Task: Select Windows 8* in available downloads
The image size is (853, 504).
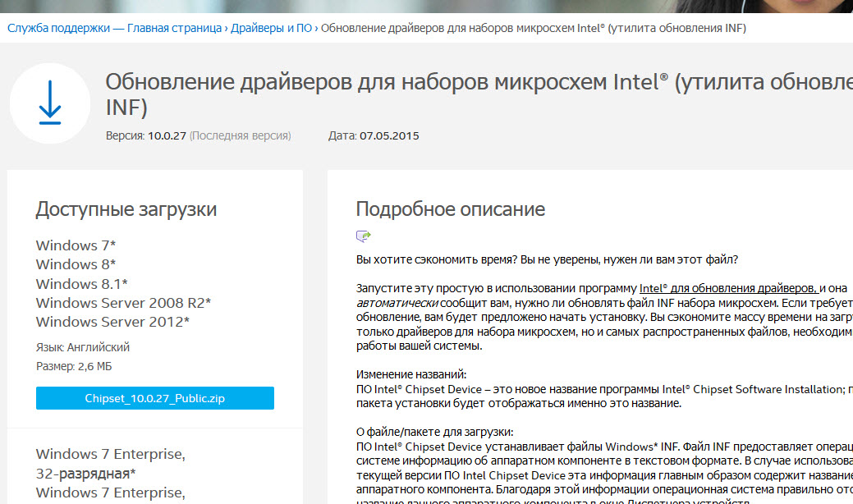Action: [76, 264]
